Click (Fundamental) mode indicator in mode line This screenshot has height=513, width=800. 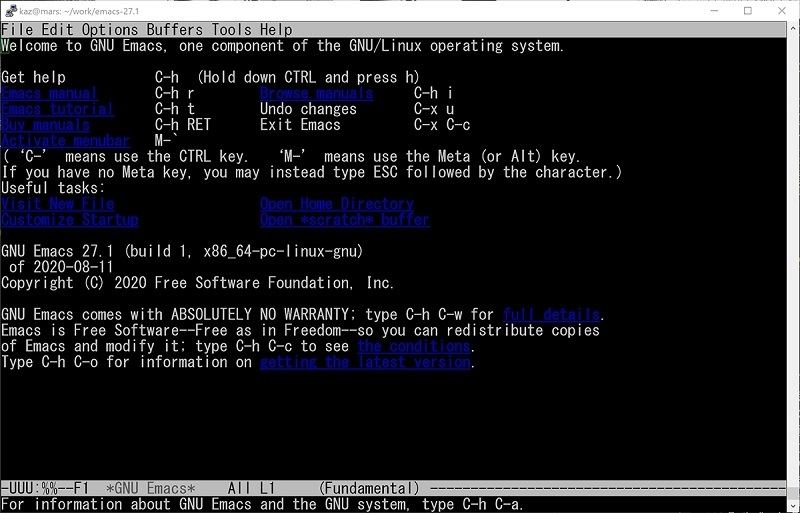click(x=369, y=489)
